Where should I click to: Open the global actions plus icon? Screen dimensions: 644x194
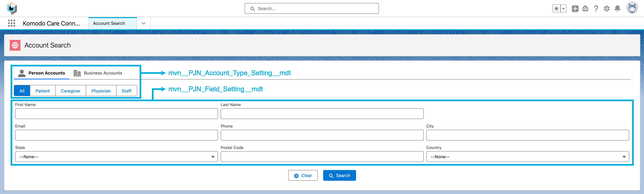click(x=575, y=9)
